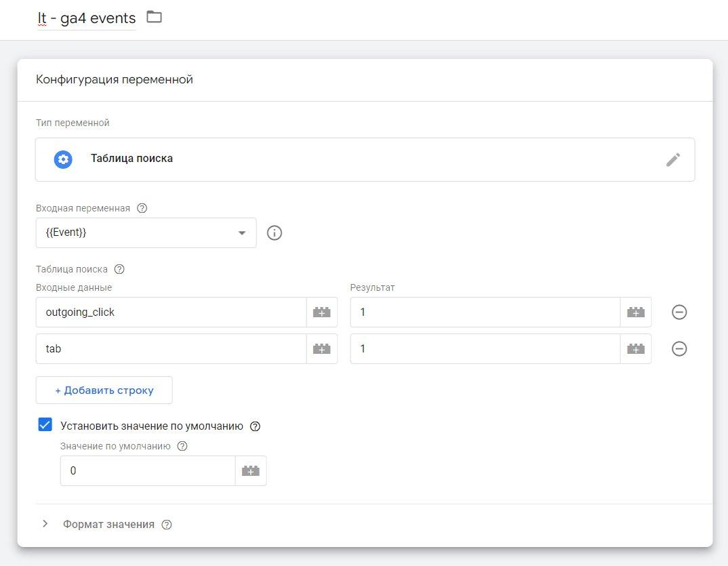
Task: Insert variable into tab input field
Action: point(322,349)
